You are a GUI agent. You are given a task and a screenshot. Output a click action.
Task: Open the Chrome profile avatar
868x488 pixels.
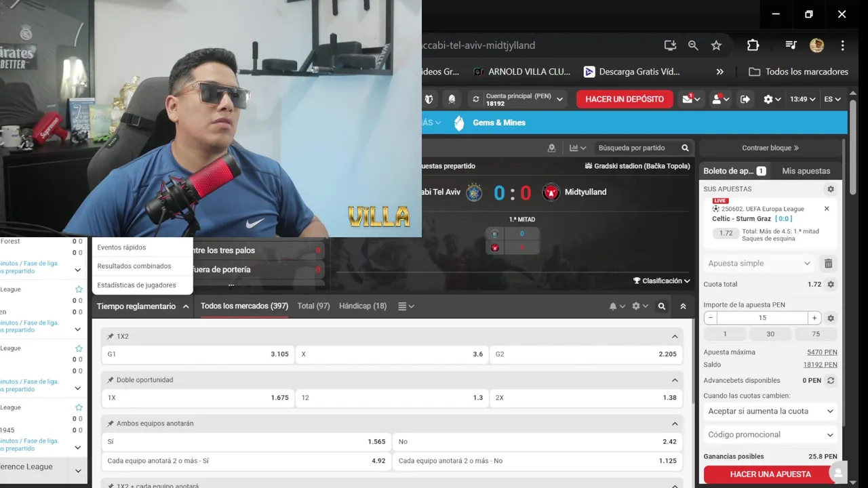[x=816, y=45]
